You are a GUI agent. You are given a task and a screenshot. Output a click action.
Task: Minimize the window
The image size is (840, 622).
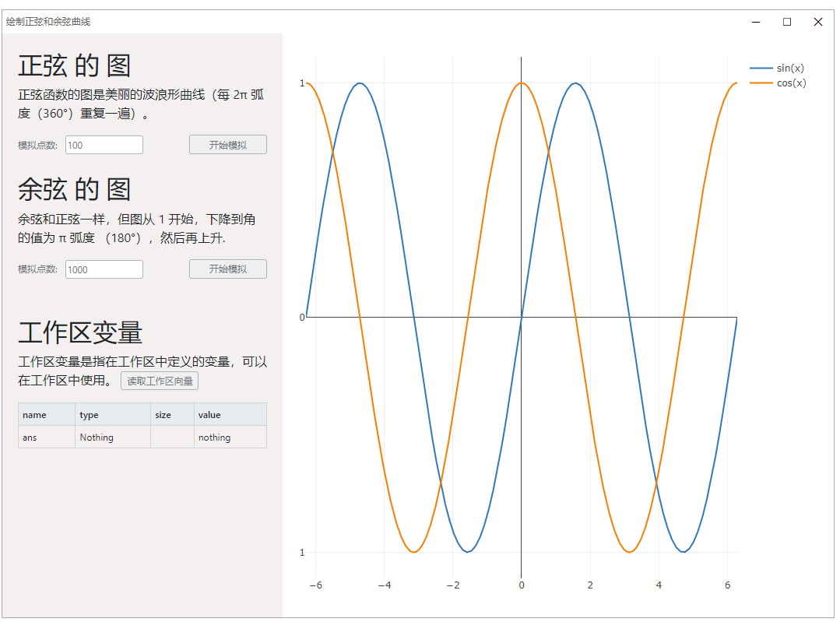[756, 22]
